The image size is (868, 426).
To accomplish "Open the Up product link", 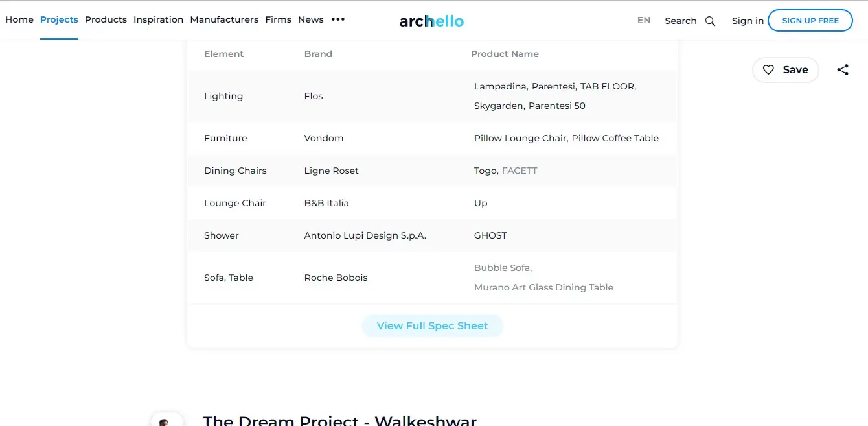I will click(481, 203).
